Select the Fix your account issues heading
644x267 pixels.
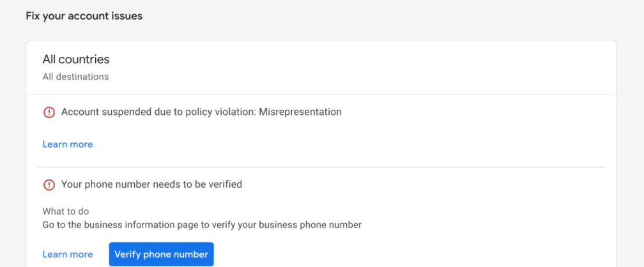(84, 16)
